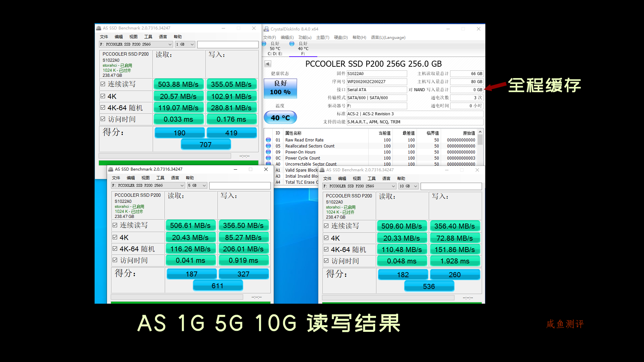Open 工具 menu in the 5 GB AS SSD window
The width and height of the screenshot is (644, 362).
point(160,178)
